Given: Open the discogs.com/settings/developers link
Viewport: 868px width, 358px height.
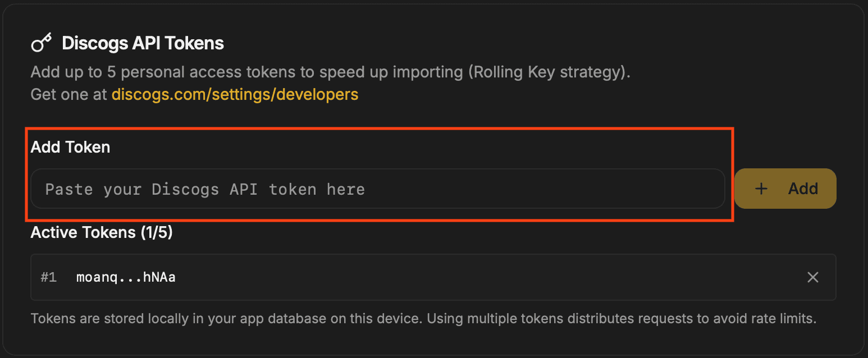Looking at the screenshot, I should coord(235,94).
